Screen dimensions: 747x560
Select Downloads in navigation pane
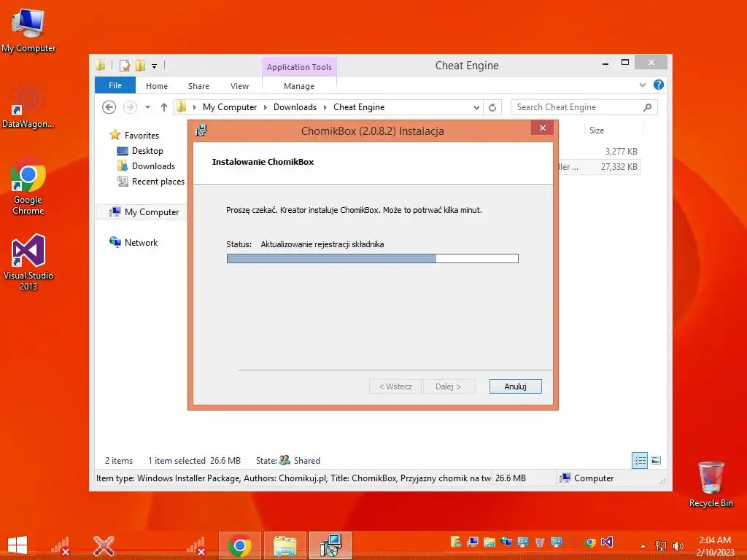tap(153, 166)
